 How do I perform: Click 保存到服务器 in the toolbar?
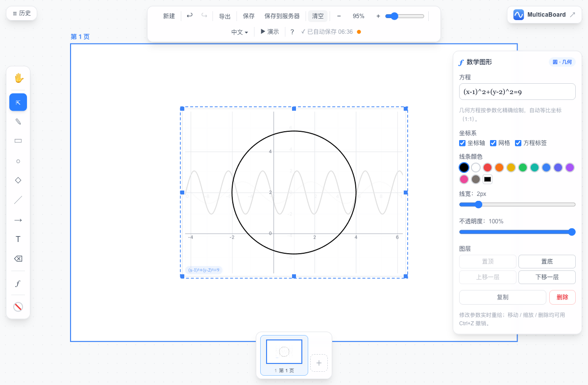(x=282, y=16)
